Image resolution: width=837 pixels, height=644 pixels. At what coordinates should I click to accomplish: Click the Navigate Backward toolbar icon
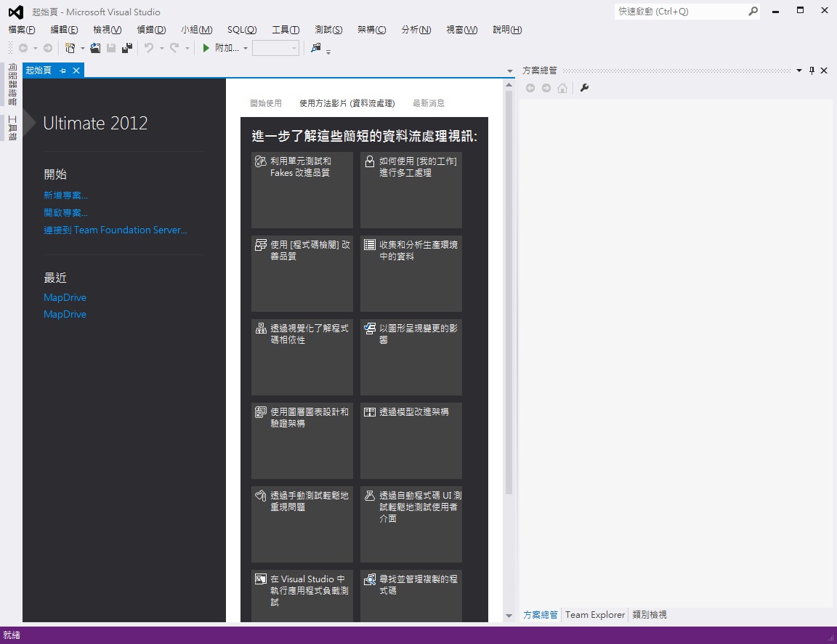point(23,48)
